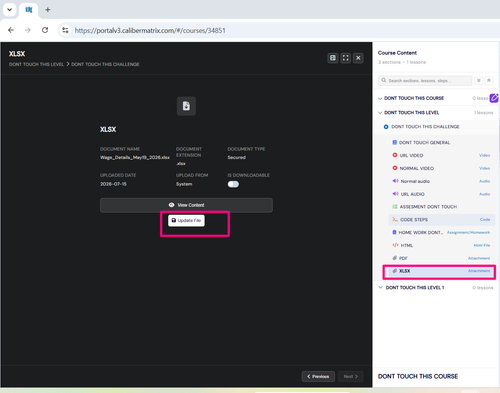500x393 pixels.
Task: Click the ASSESMENT DONT TOUCH list icon
Action: pyautogui.click(x=395, y=207)
